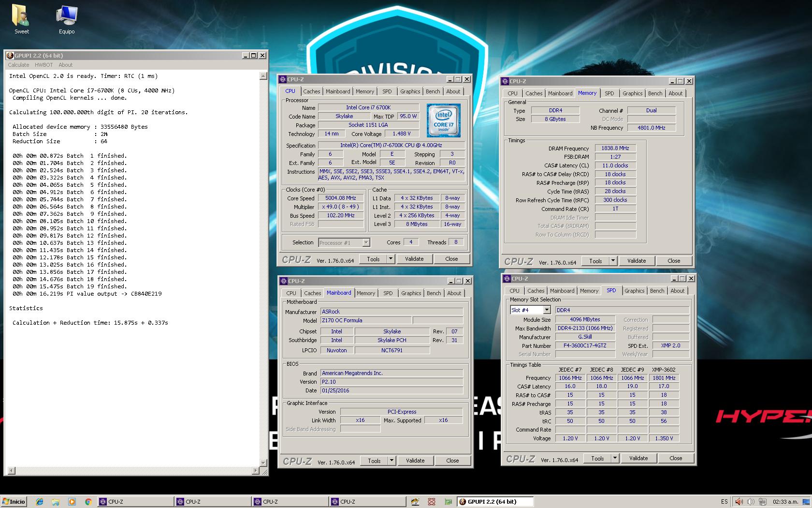Switch to Graphics tab in CPU-Z CPU window
Screen dimensions: 812x508
[410, 91]
